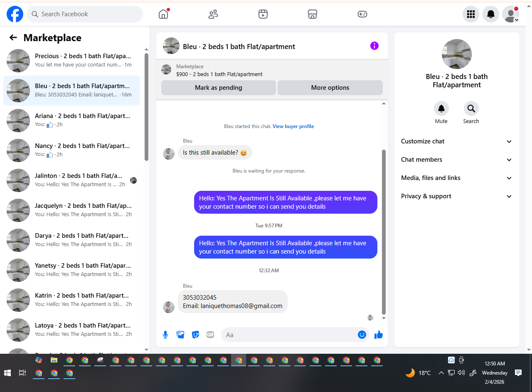Open Facebook home via the logo
Screen dimensions: 532x392
[15, 14]
